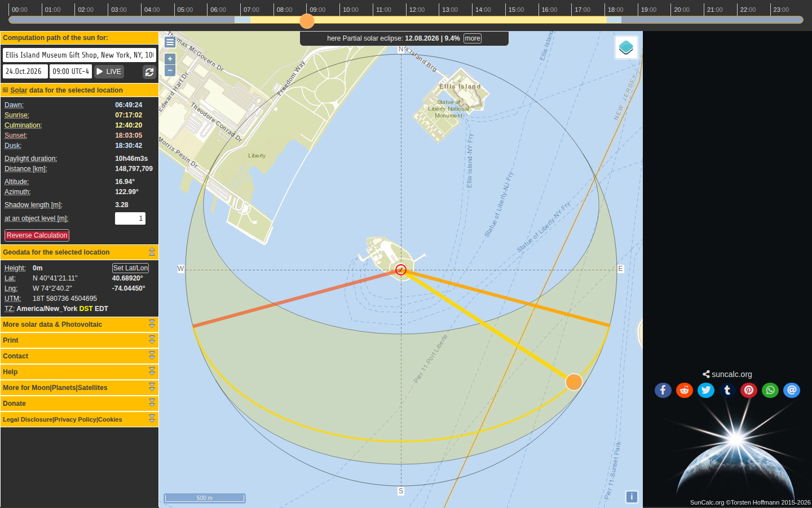Click the Culmination label

[23, 125]
